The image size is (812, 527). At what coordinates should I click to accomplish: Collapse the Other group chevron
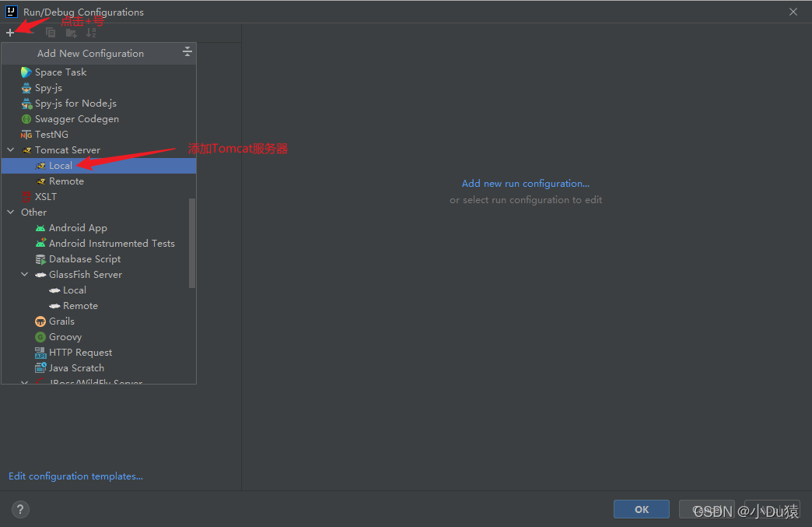(x=10, y=212)
